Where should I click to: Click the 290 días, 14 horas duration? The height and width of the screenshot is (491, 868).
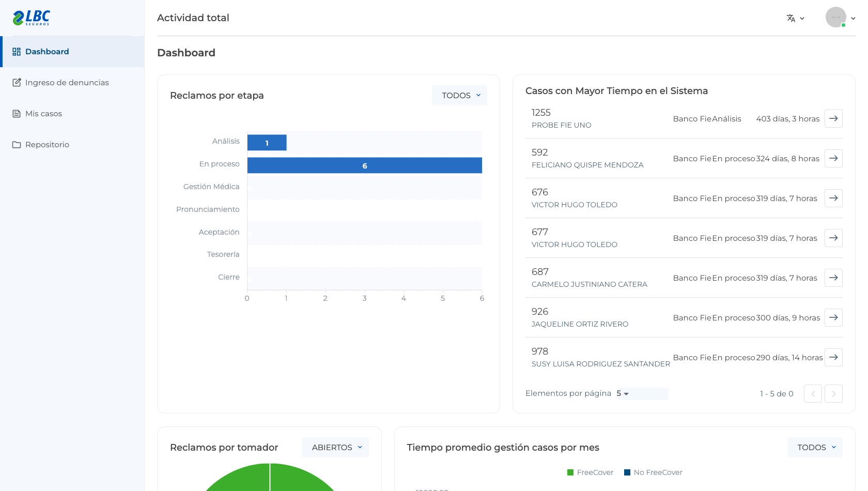pos(789,358)
